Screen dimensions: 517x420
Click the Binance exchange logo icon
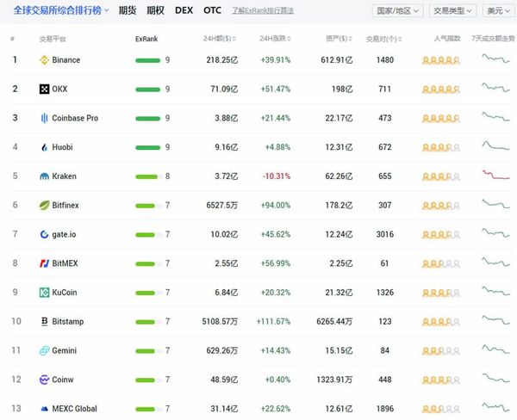[44, 60]
